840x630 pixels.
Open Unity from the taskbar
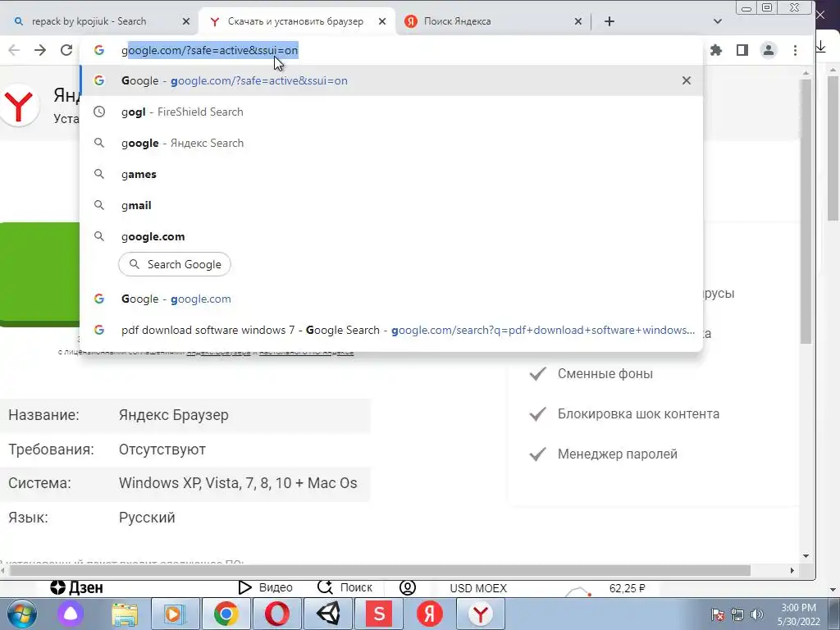pos(328,614)
